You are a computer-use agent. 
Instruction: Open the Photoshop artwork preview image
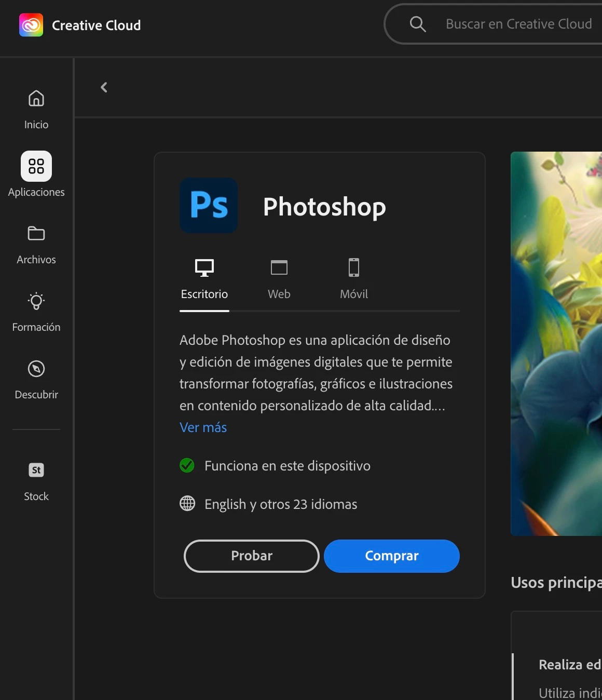tap(556, 343)
